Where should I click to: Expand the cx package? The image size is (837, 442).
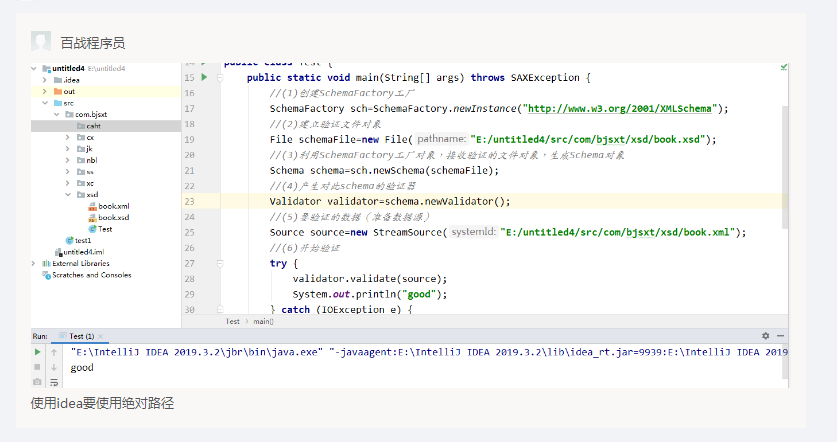coord(68,137)
